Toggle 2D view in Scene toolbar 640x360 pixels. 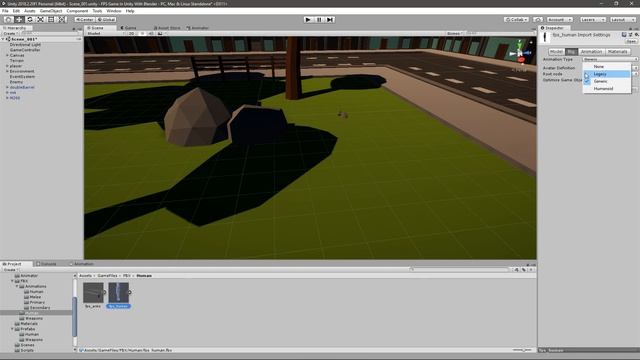(x=131, y=33)
